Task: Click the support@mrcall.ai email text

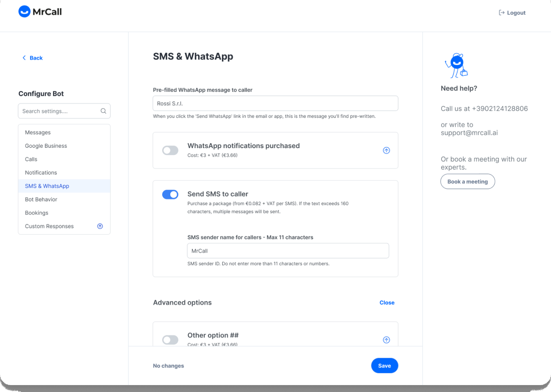Action: (469, 133)
